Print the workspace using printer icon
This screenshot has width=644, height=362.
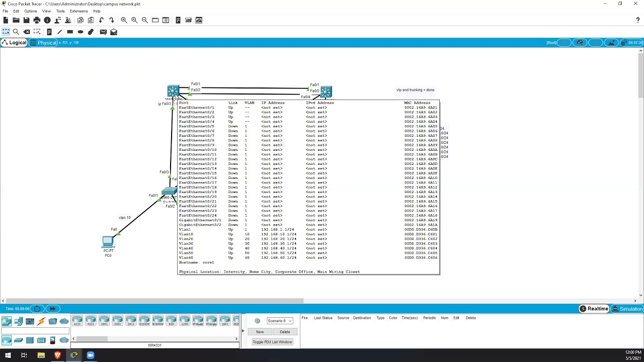coord(37,20)
